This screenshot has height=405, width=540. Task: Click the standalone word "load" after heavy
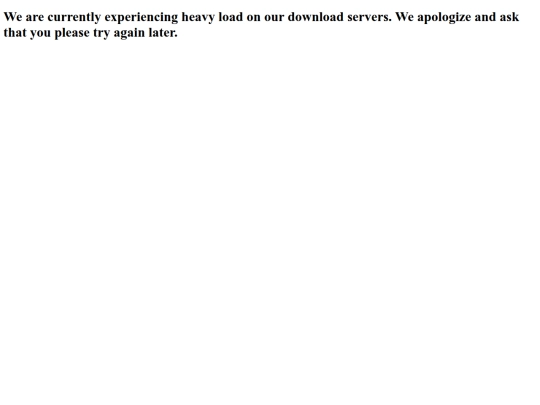(x=230, y=17)
